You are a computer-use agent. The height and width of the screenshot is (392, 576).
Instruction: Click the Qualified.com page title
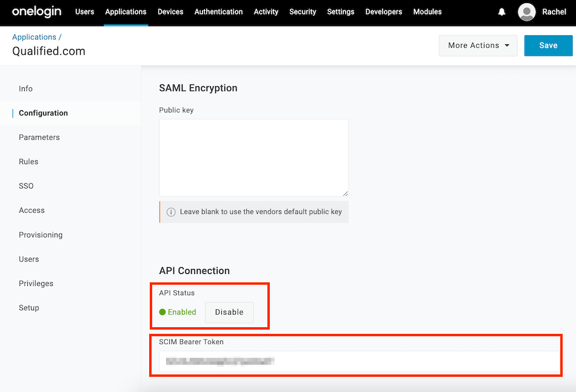[49, 51]
